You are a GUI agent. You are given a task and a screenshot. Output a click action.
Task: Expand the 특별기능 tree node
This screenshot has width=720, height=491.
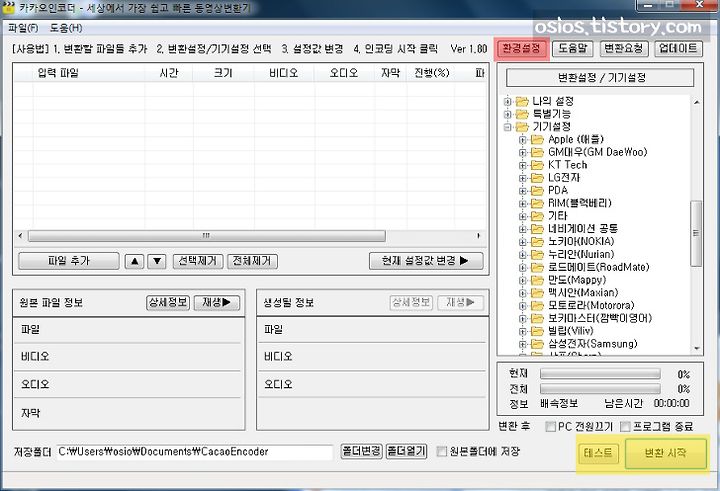[x=507, y=114]
